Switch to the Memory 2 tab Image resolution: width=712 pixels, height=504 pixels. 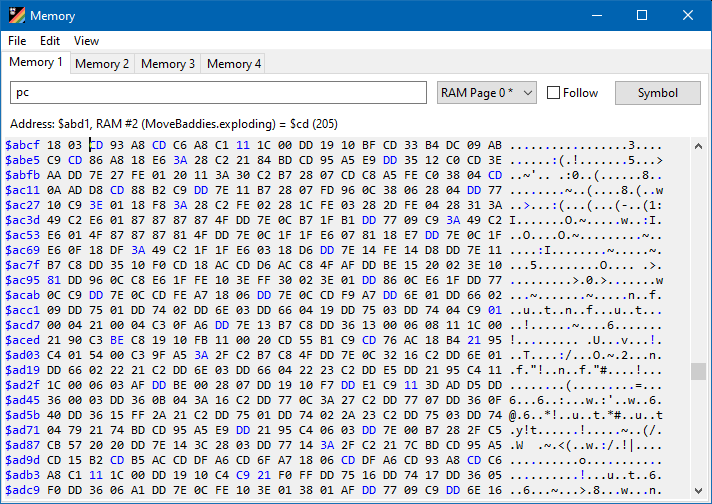click(x=102, y=63)
